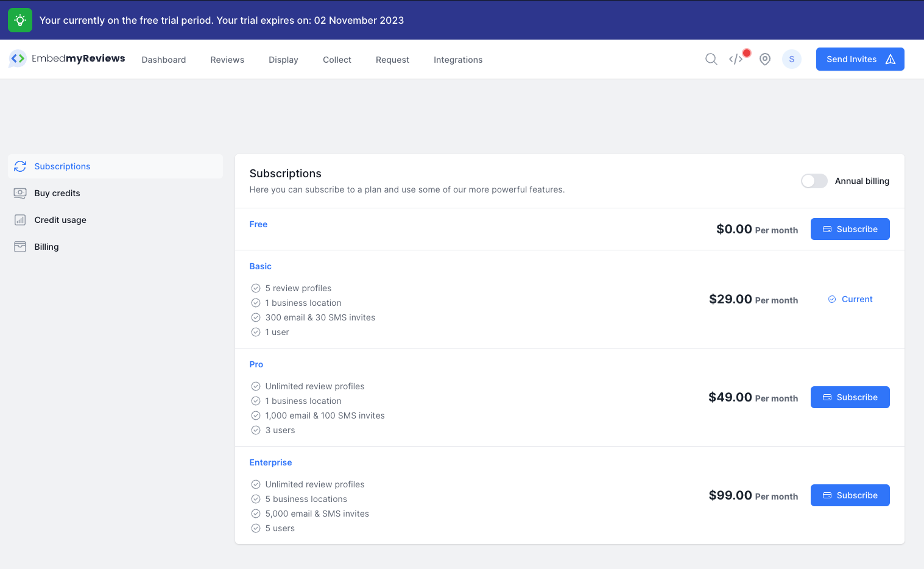Screen dimensions: 924x569
Task: Switch to the Reviews section
Action: click(227, 59)
